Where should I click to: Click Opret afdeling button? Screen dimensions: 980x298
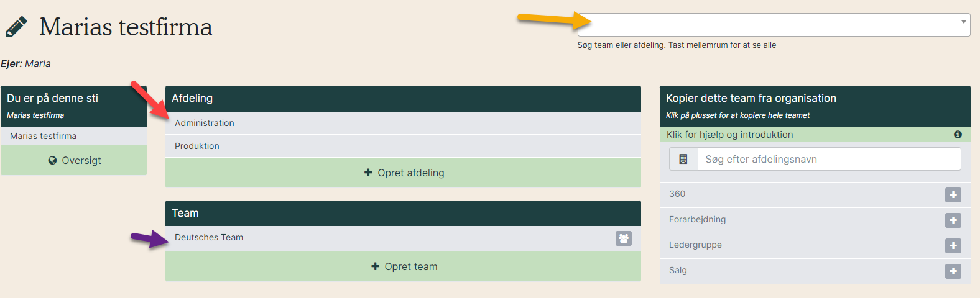point(403,173)
